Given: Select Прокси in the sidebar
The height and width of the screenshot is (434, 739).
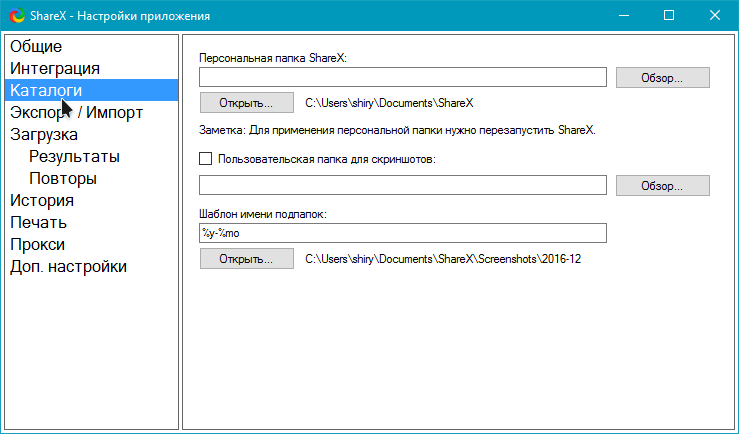Looking at the screenshot, I should pyautogui.click(x=91, y=244).
